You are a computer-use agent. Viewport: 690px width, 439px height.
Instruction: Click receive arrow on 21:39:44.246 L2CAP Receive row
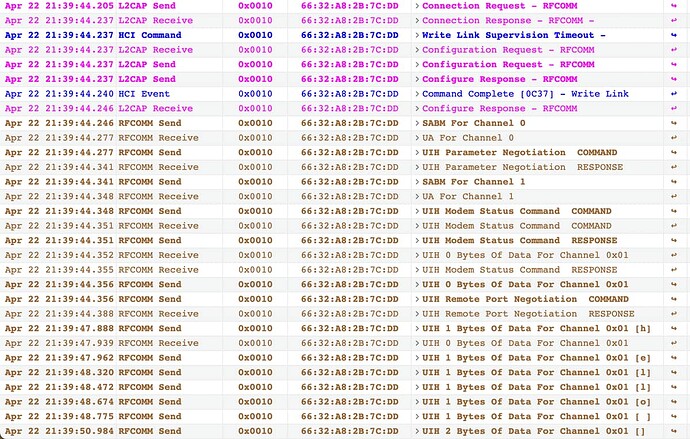pyautogui.click(x=674, y=108)
